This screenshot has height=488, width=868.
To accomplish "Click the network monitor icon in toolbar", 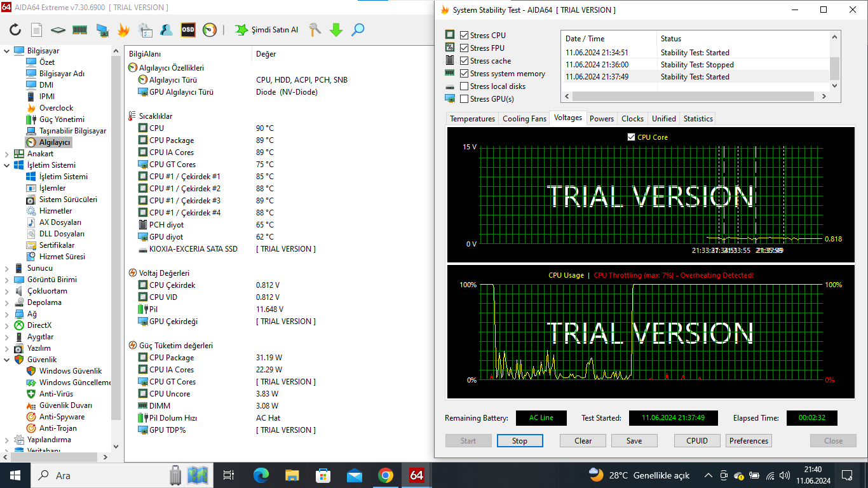I will point(102,30).
